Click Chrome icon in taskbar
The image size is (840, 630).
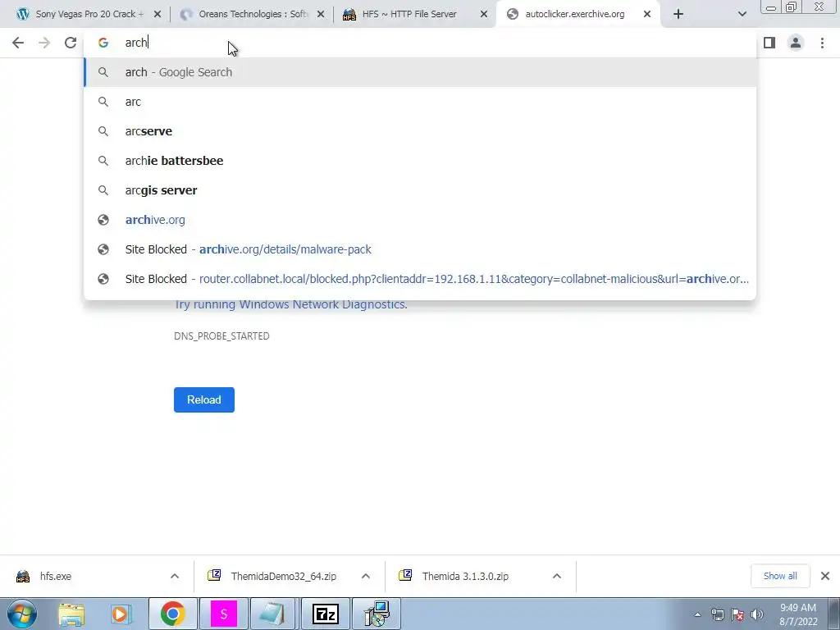point(172,614)
